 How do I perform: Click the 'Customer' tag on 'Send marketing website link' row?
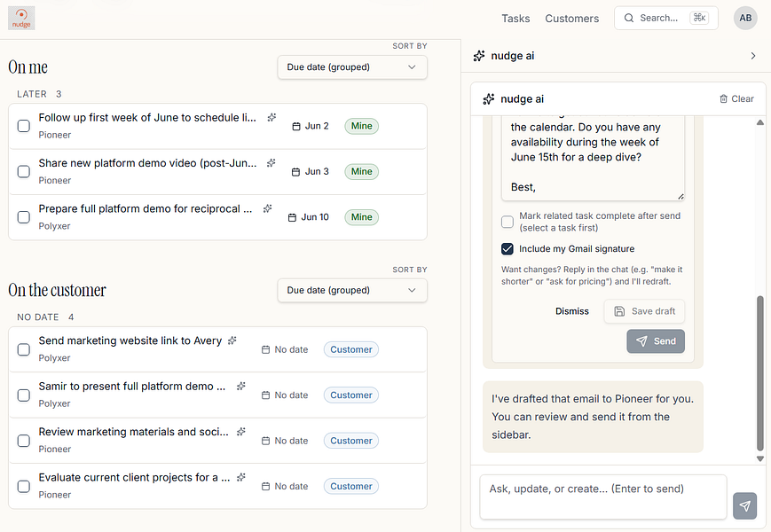click(x=351, y=349)
